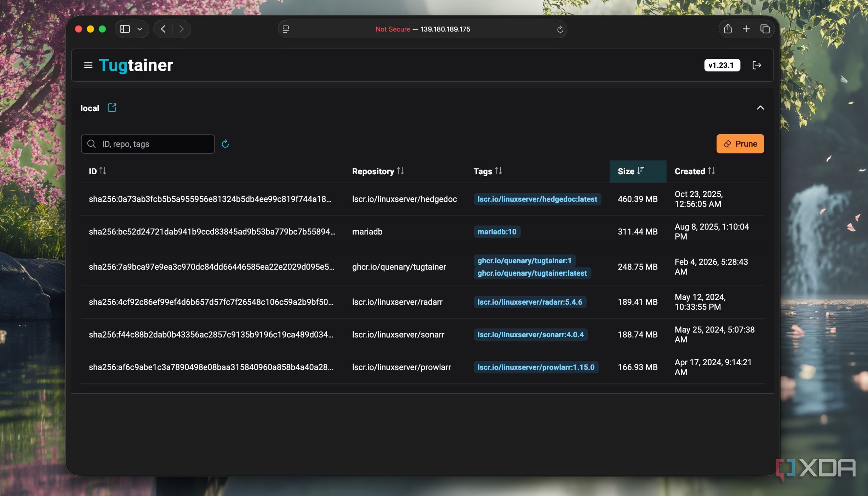The height and width of the screenshot is (496, 868).
Task: Click size value 188.74 MB
Action: pos(638,335)
